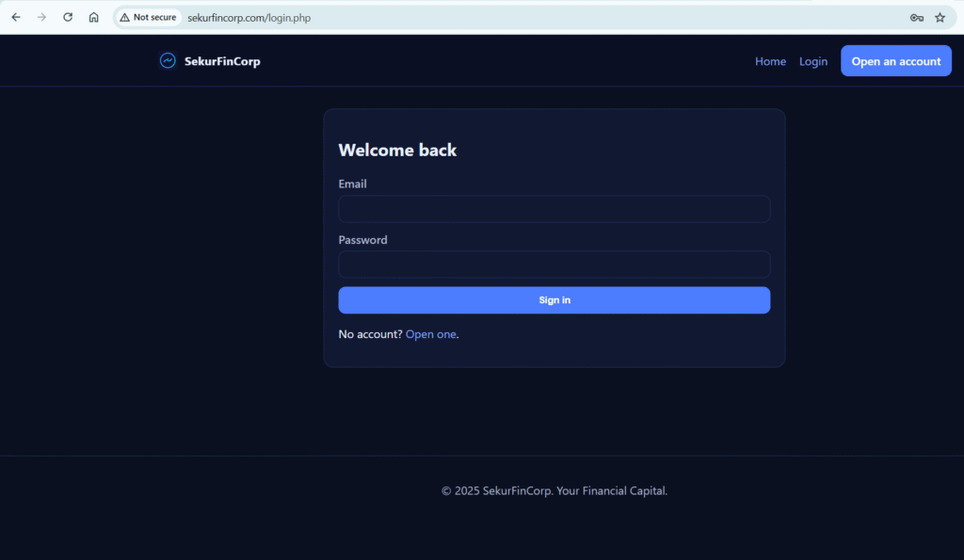Click the Password field label
The image size is (964, 560).
pyautogui.click(x=362, y=240)
